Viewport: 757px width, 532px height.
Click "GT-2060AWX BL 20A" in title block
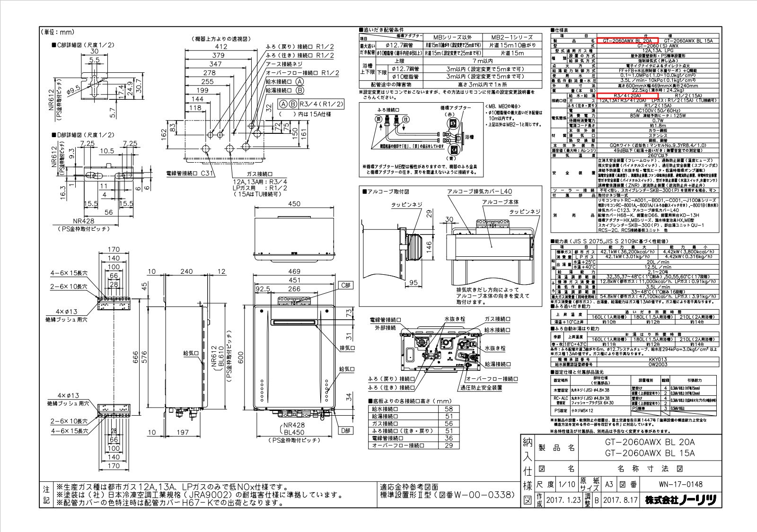(650, 443)
